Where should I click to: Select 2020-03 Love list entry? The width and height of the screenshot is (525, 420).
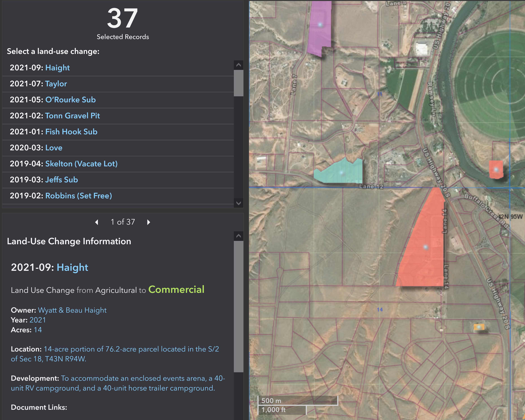click(x=54, y=148)
